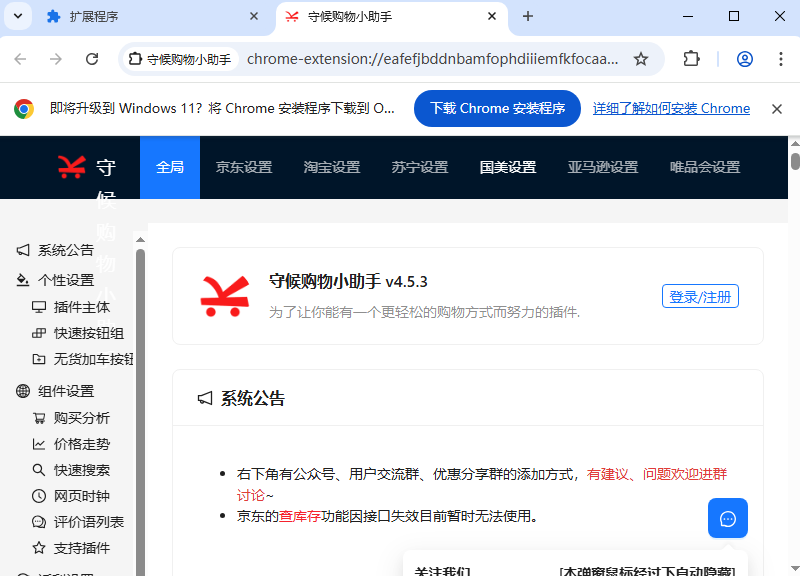Image resolution: width=800 pixels, height=576 pixels.
Task: Open Chrome three-dot menu
Action: click(x=781, y=59)
